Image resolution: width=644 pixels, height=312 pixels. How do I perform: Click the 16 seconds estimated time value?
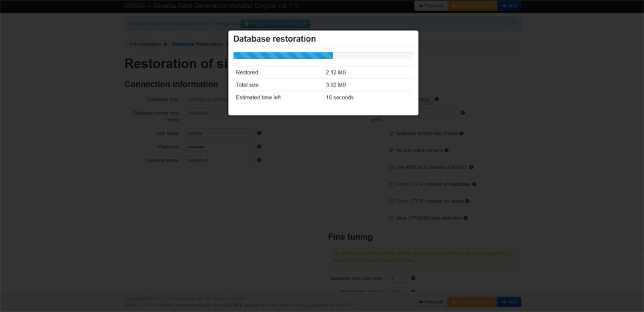(339, 98)
